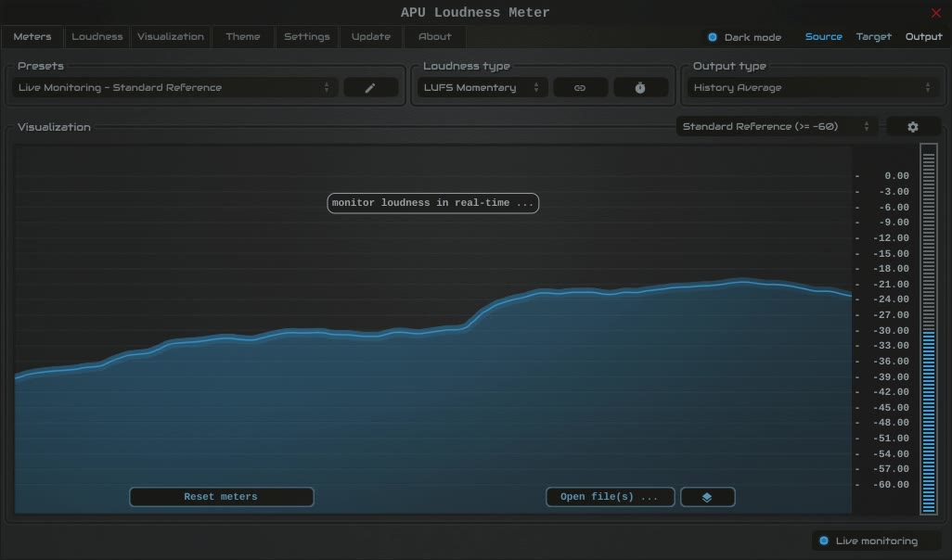Close the APU Loudness Meter window
The image size is (952, 560).
click(935, 13)
